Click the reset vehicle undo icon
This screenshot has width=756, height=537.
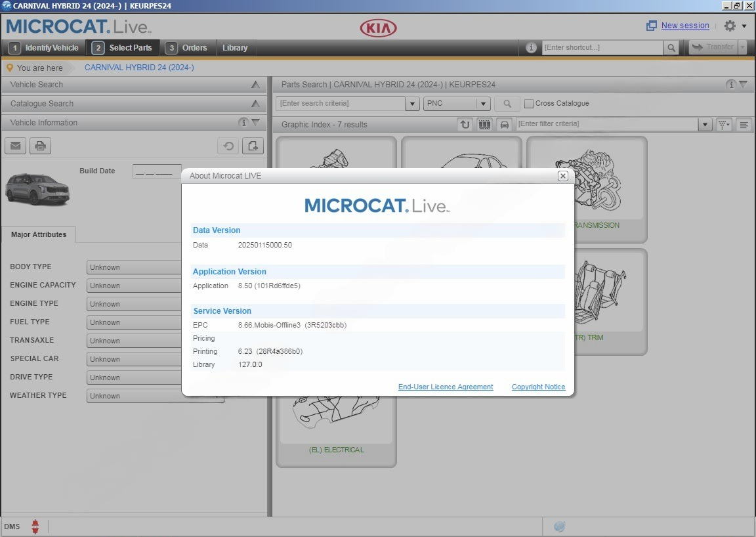[228, 146]
